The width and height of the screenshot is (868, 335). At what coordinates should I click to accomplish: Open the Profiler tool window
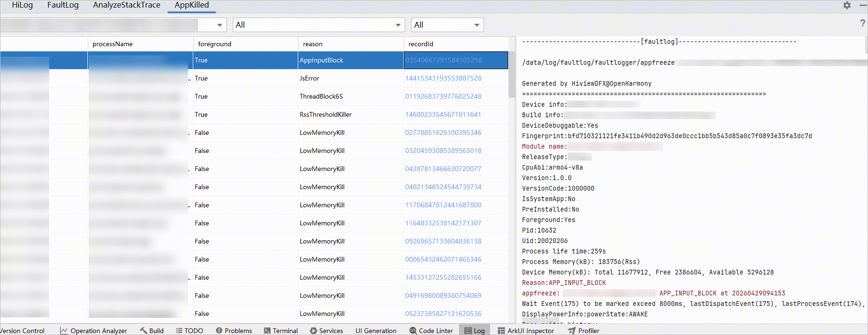click(584, 330)
